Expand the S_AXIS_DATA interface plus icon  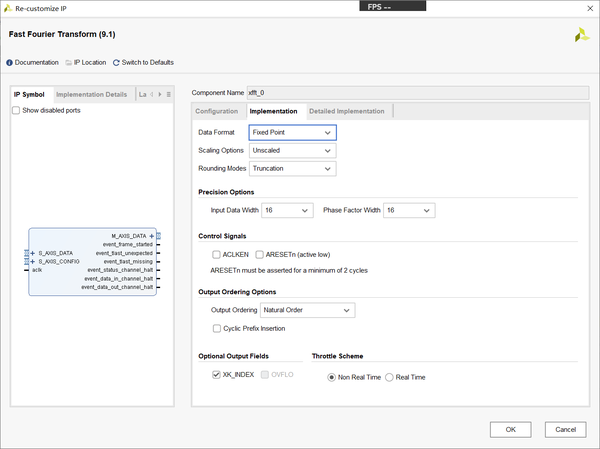pos(33,253)
